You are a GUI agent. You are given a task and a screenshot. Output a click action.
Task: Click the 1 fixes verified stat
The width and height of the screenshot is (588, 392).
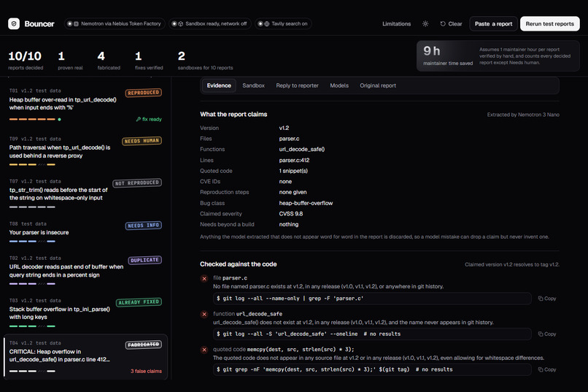click(149, 61)
